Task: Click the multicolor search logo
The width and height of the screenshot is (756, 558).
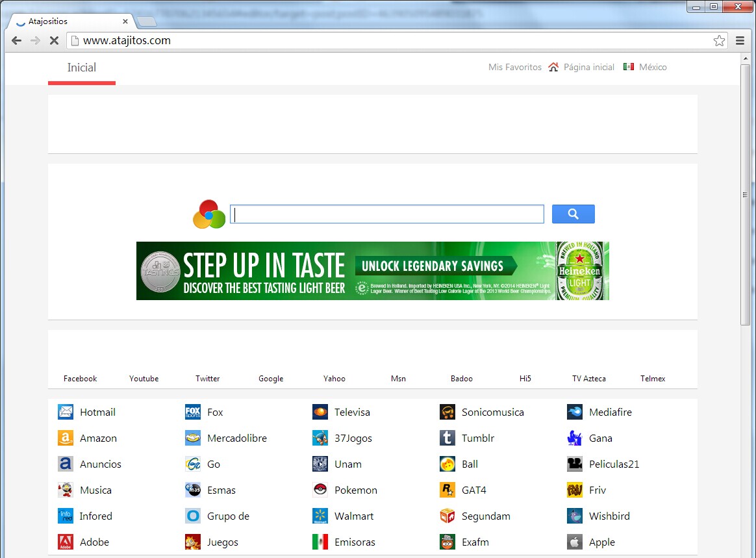Action: tap(209, 214)
